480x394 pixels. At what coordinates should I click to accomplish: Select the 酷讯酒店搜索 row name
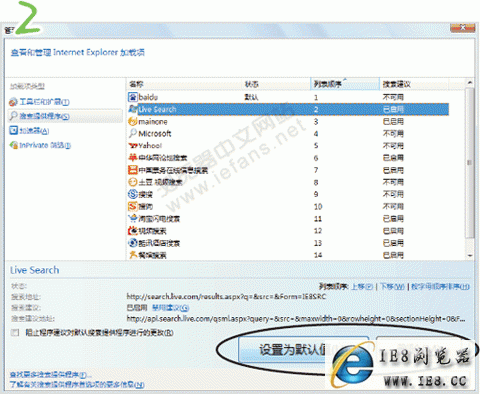[159, 243]
